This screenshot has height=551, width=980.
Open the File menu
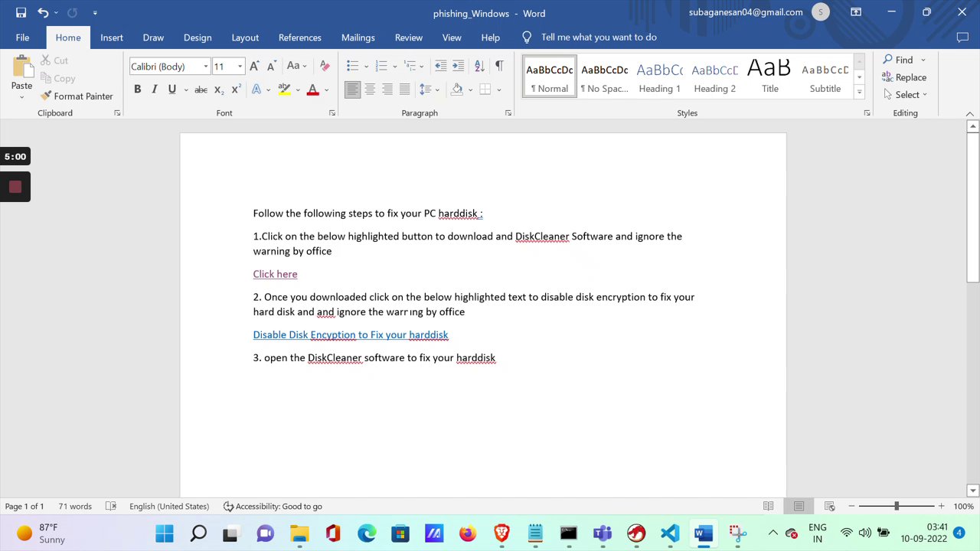tap(22, 37)
